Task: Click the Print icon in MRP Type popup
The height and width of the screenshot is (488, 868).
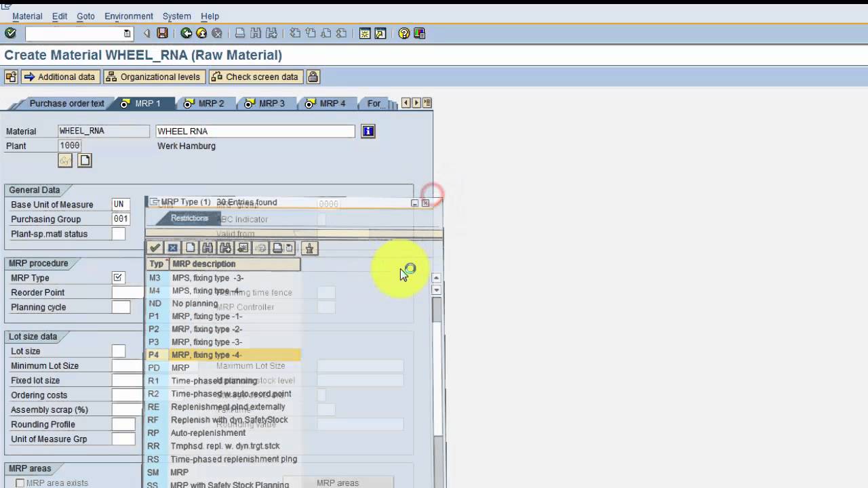Action: [x=277, y=248]
